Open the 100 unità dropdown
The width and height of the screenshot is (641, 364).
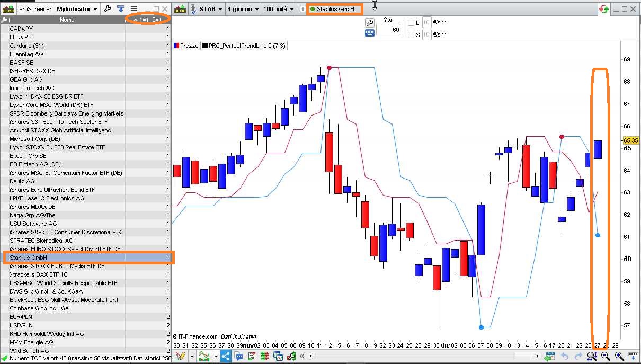click(278, 9)
